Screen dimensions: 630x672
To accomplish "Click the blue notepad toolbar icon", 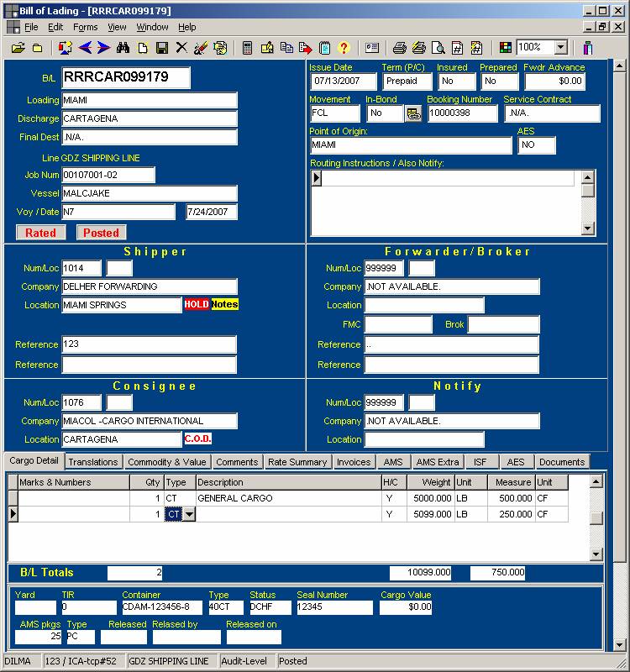I will [325, 48].
